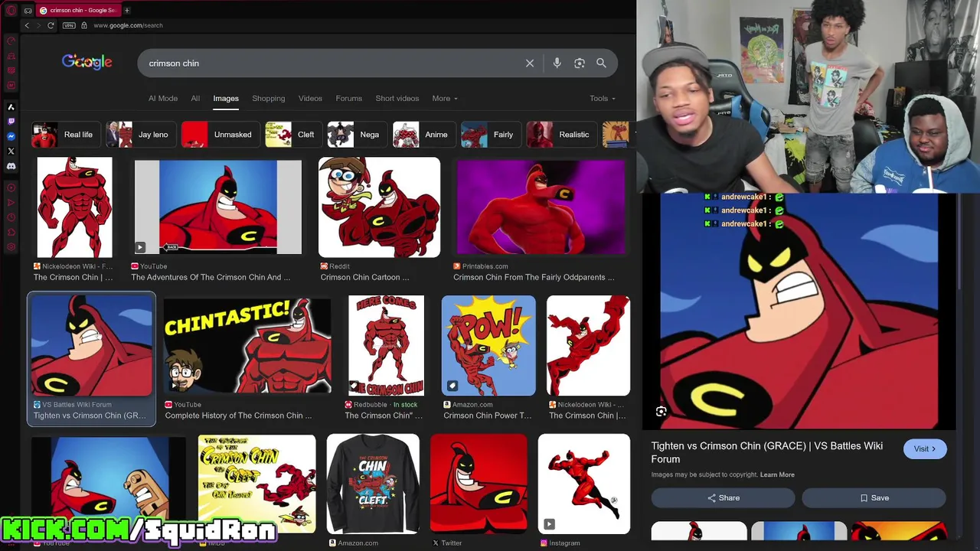Switch to the Shopping tab
The height and width of the screenshot is (551, 980).
tap(269, 98)
